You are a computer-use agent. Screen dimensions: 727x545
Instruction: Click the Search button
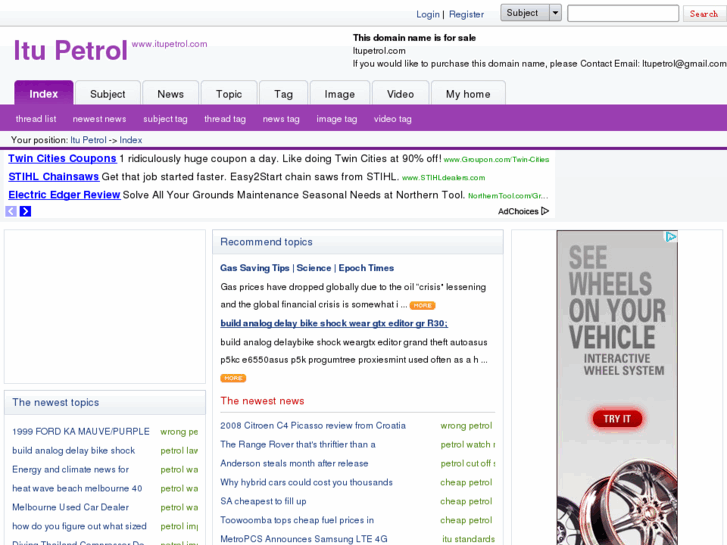coord(703,13)
